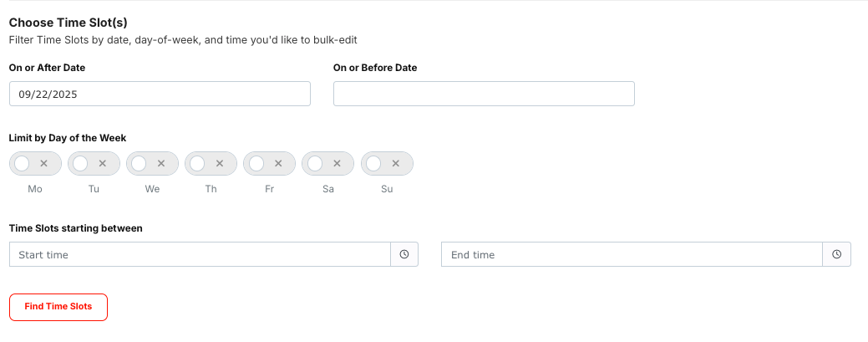Click the 'Limit by Day of the Week' label
This screenshot has width=868, height=342.
click(x=68, y=138)
